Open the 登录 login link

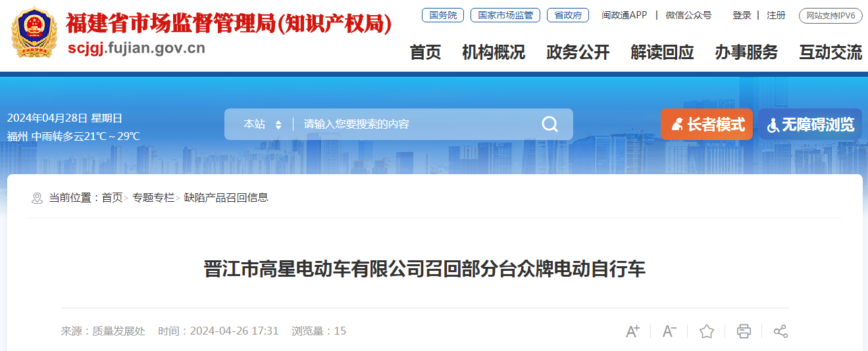pyautogui.click(x=742, y=15)
